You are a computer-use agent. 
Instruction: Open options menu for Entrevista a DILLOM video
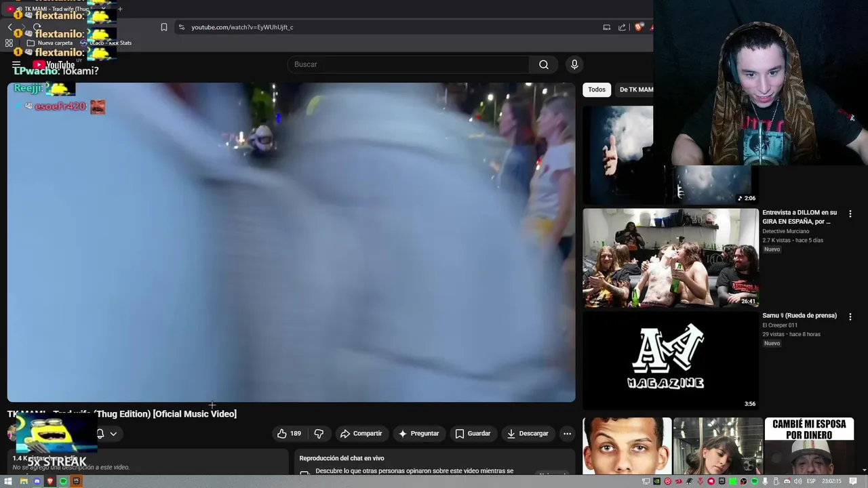[850, 213]
